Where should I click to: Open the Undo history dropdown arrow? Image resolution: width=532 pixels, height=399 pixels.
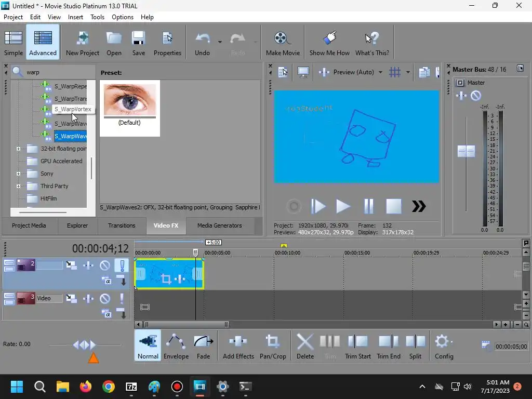(x=220, y=42)
